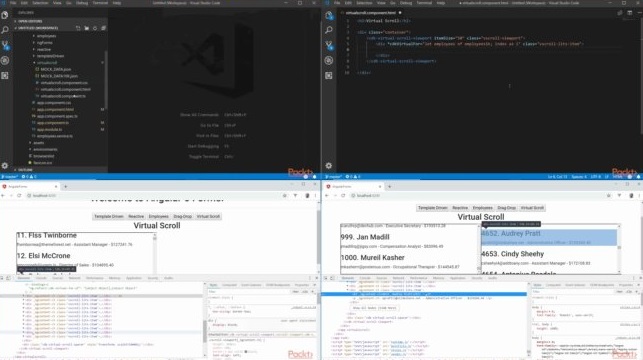Refresh the Explorer file tree
This screenshot has height=360, width=643.
[x=95, y=28]
